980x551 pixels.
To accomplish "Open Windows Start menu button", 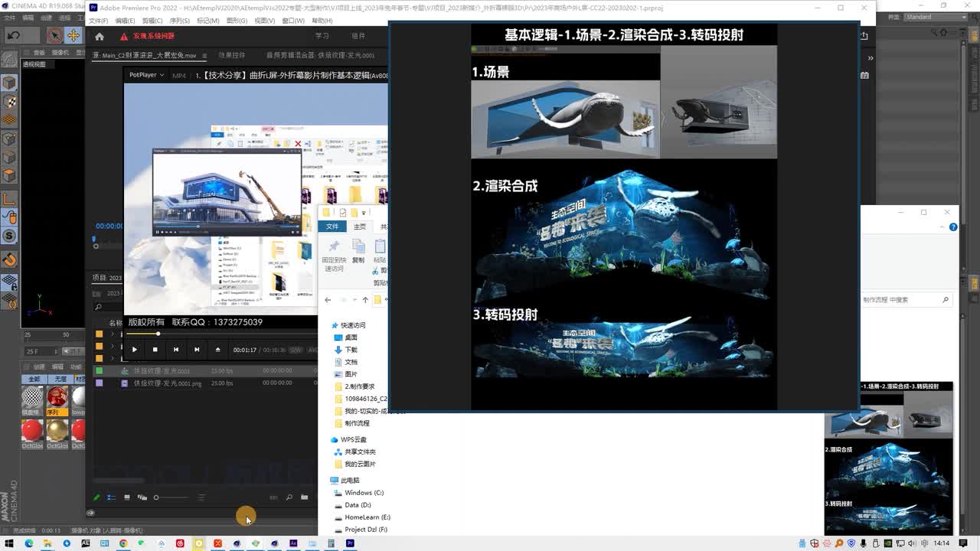I will pos(8,543).
